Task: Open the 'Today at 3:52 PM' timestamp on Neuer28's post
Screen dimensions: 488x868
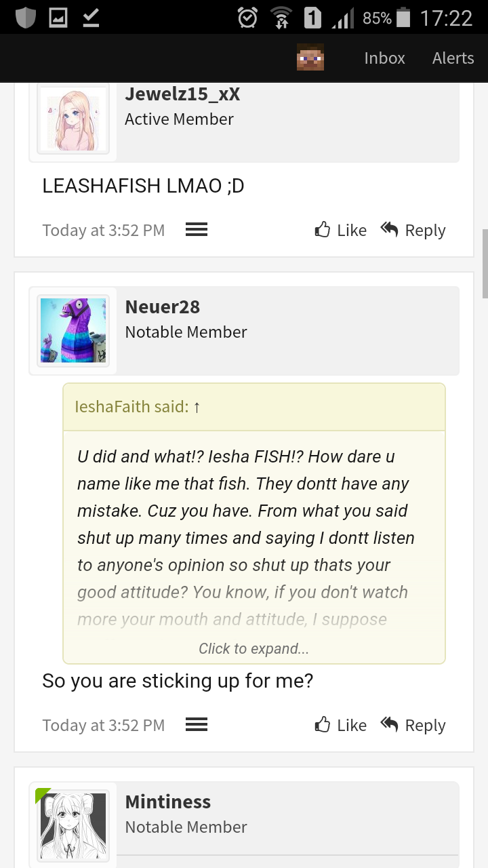Action: click(104, 725)
